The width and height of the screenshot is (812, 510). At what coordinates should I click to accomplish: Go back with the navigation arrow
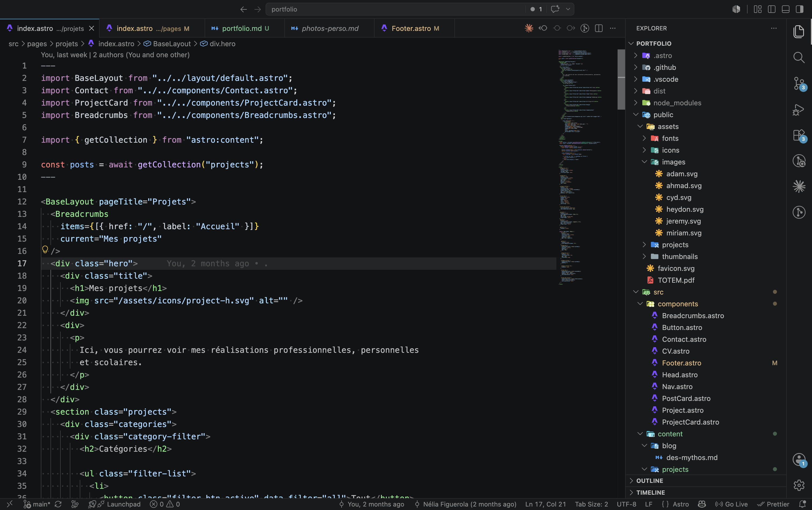[243, 9]
